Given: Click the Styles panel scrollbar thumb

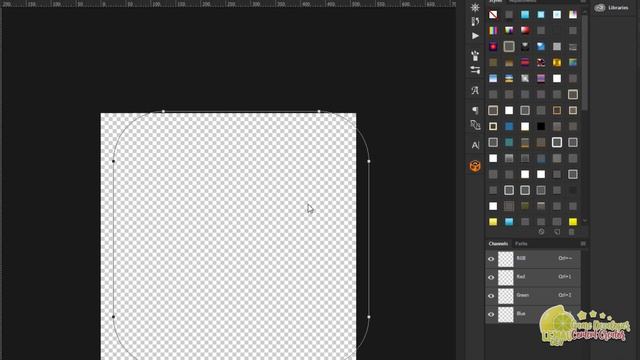Looking at the screenshot, I should pos(585,63).
